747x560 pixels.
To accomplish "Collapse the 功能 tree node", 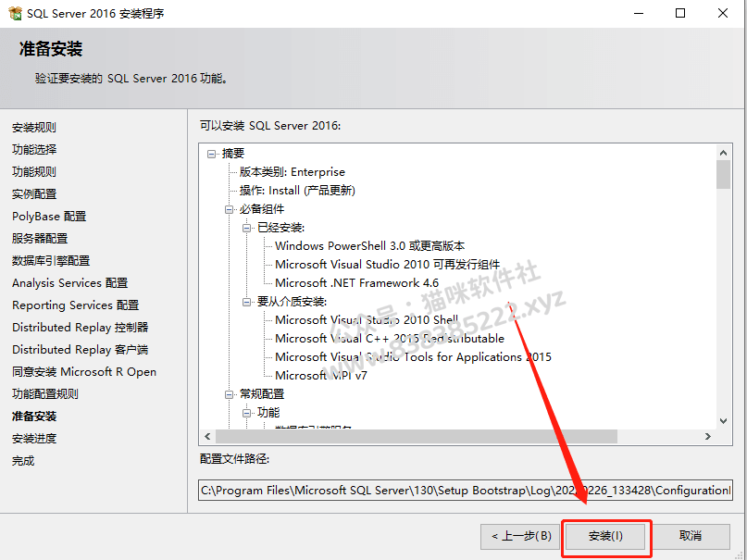I will pos(247,414).
